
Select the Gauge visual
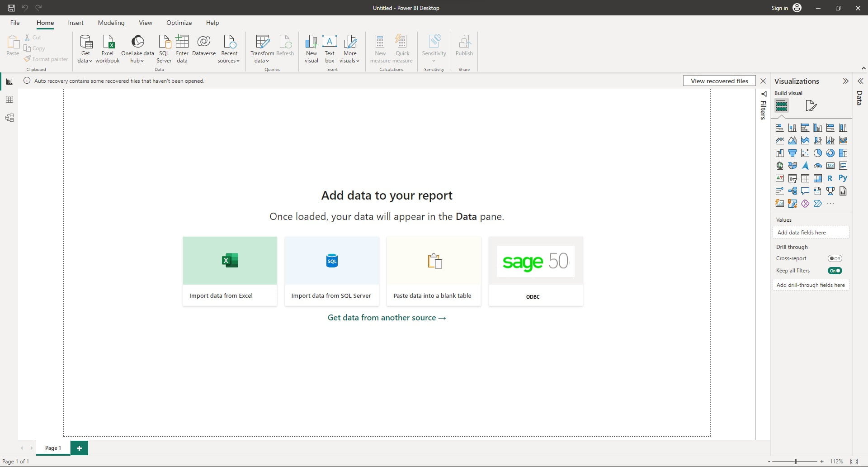[818, 166]
